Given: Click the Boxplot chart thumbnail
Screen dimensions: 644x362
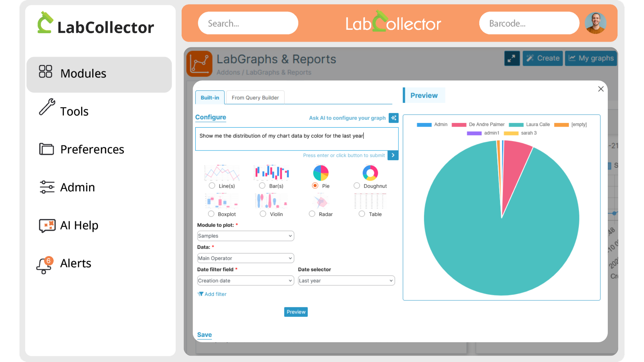Looking at the screenshot, I should [222, 201].
